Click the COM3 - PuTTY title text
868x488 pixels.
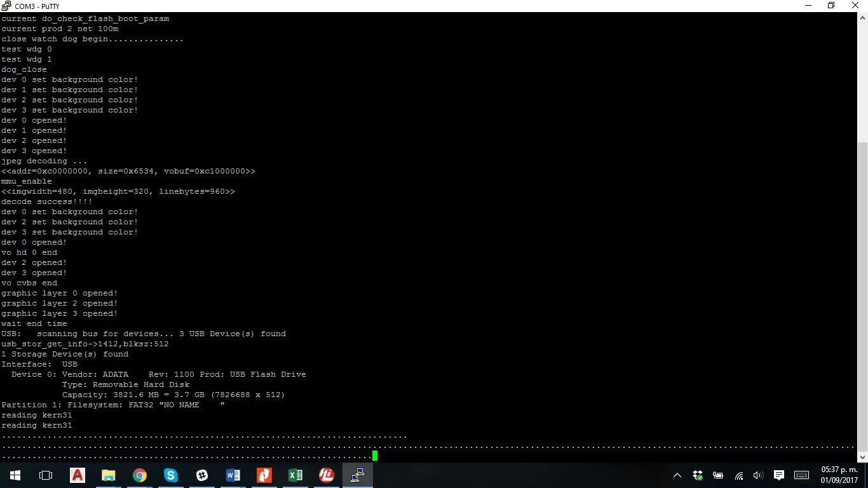[37, 6]
